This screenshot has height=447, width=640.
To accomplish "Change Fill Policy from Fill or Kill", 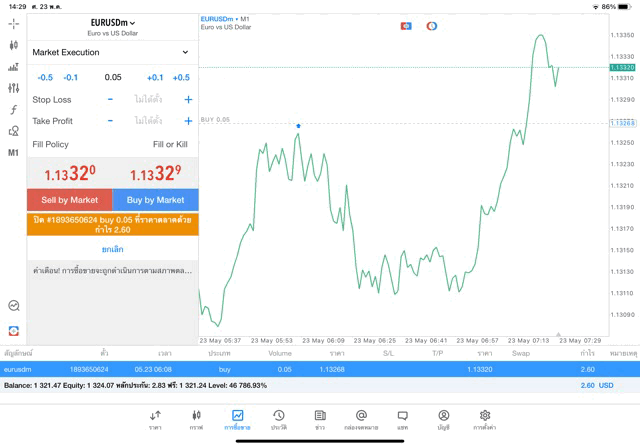I will click(170, 144).
